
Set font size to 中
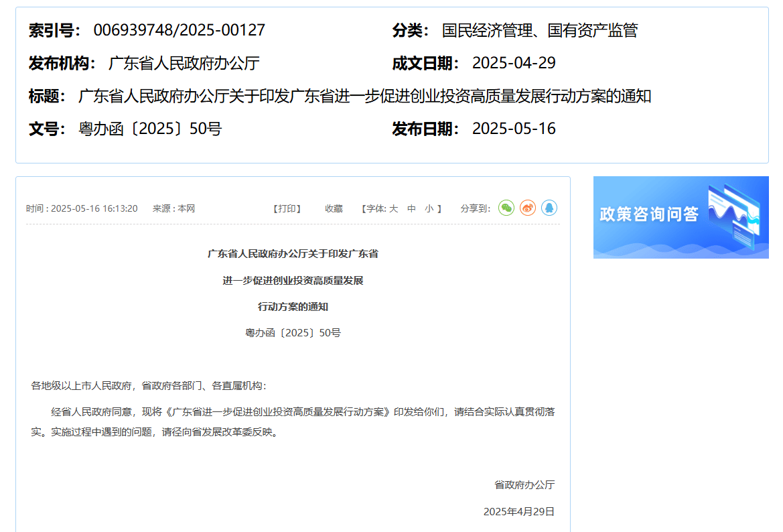[x=411, y=209]
